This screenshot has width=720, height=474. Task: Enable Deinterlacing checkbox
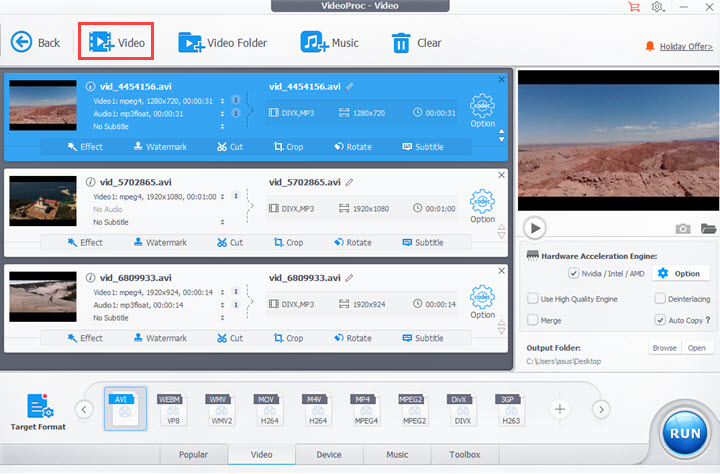[660, 299]
